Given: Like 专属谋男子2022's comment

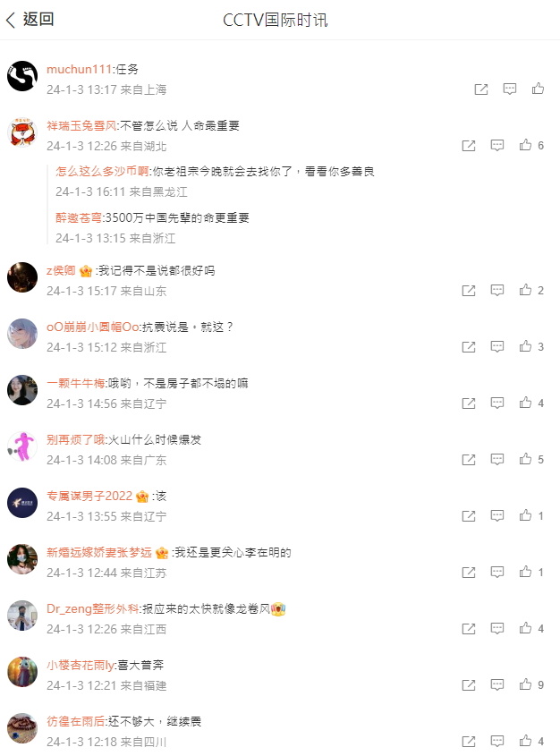Looking at the screenshot, I should [x=525, y=516].
